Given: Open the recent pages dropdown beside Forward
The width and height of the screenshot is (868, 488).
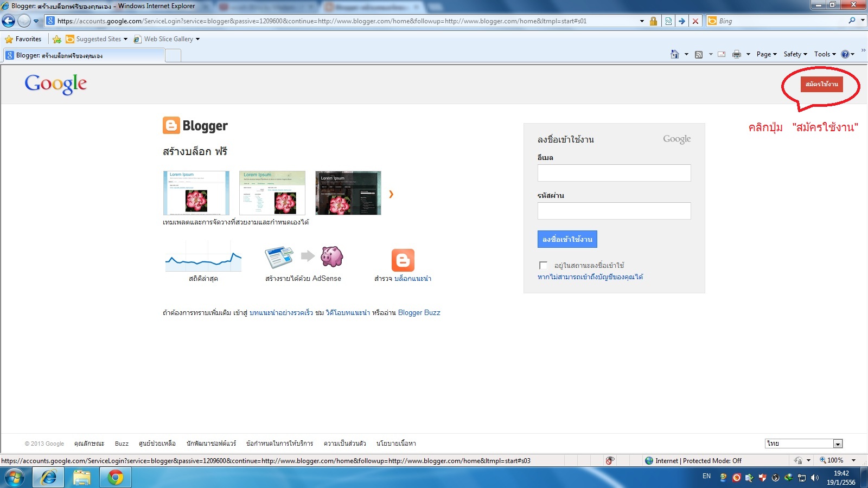Looking at the screenshot, I should tap(36, 21).
